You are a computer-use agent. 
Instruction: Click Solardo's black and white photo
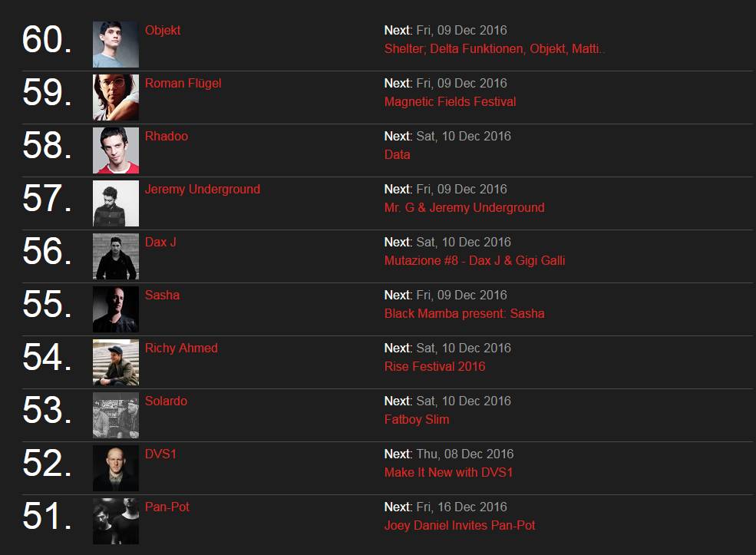(x=116, y=415)
